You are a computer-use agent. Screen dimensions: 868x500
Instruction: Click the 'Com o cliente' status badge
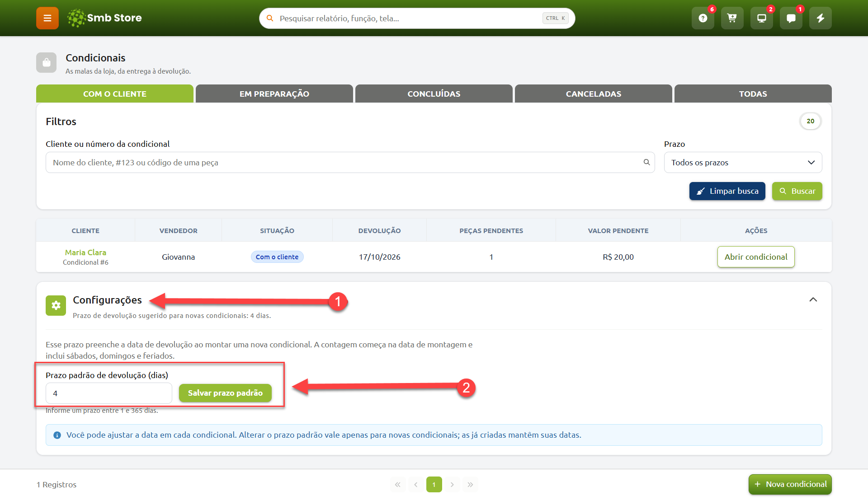[277, 257]
